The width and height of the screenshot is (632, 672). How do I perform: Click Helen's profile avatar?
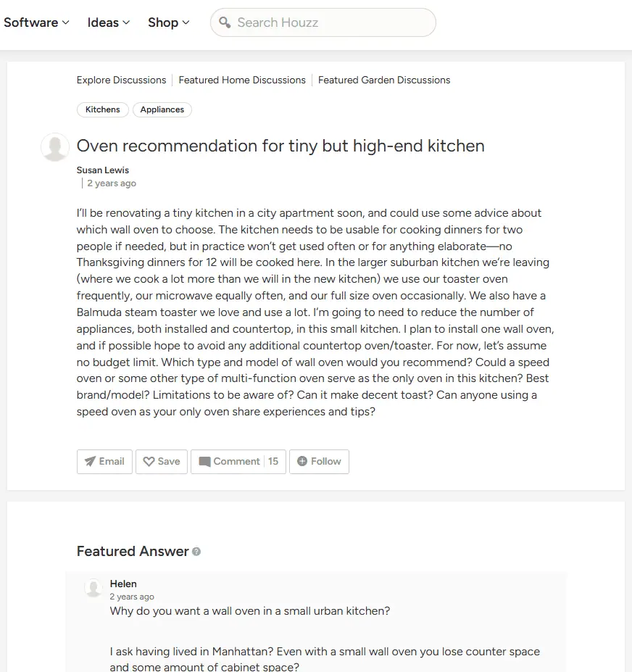coord(93,588)
